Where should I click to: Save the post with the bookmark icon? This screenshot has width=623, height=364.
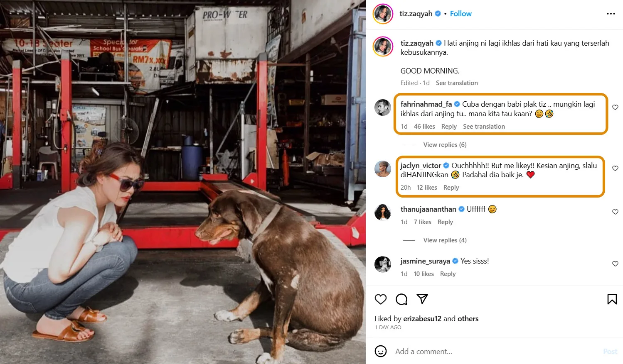pos(612,299)
